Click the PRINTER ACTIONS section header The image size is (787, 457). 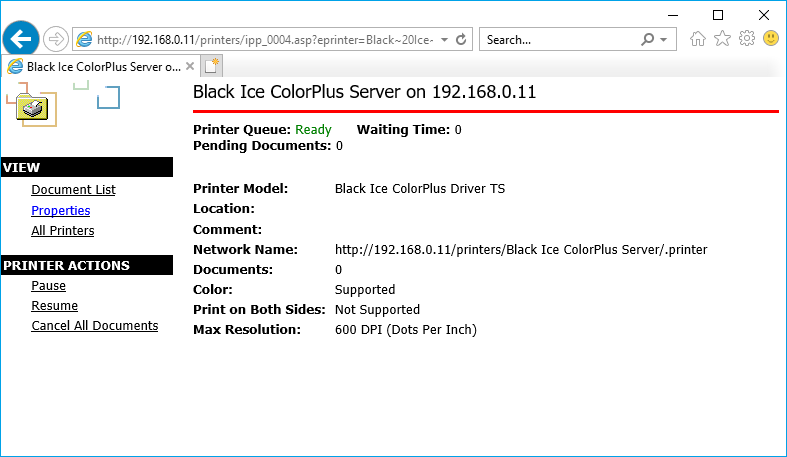point(87,265)
